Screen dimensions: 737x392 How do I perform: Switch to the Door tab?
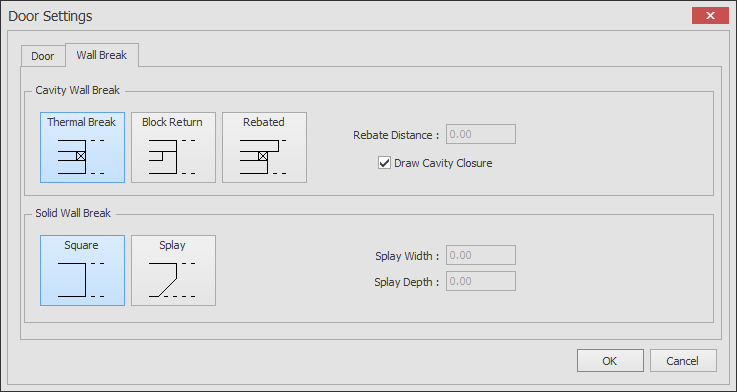pyautogui.click(x=43, y=56)
